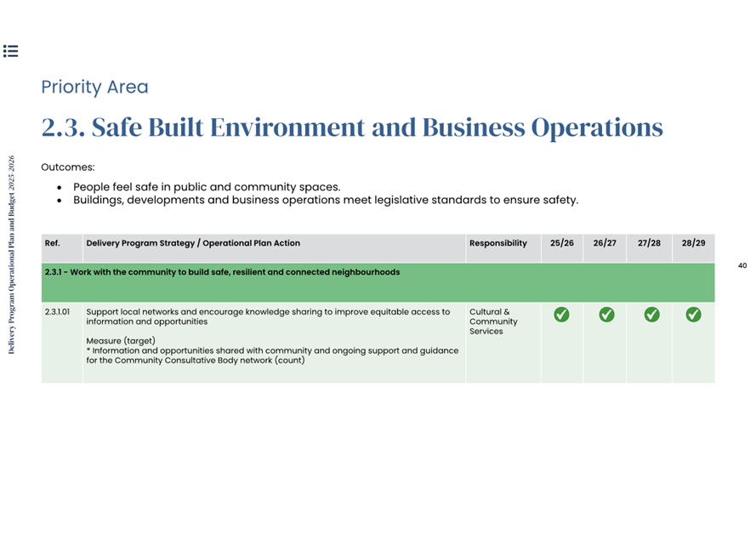Click the Delivery Program Strategy column header

tap(193, 243)
